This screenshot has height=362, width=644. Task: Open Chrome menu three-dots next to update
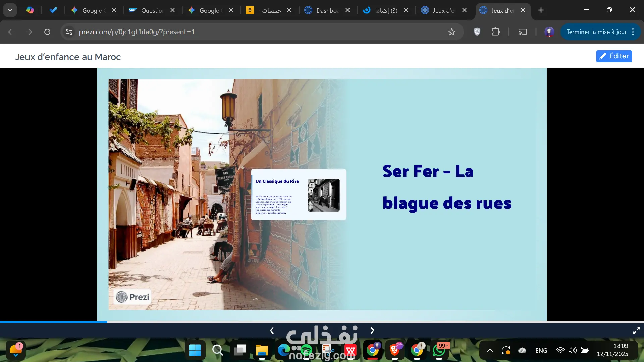(x=633, y=32)
